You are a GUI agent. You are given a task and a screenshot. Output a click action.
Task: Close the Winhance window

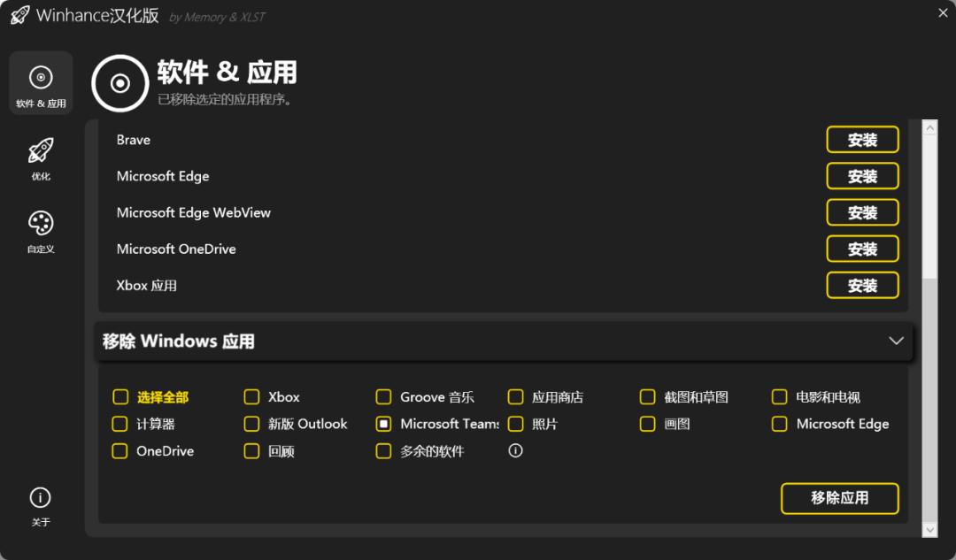pyautogui.click(x=943, y=12)
